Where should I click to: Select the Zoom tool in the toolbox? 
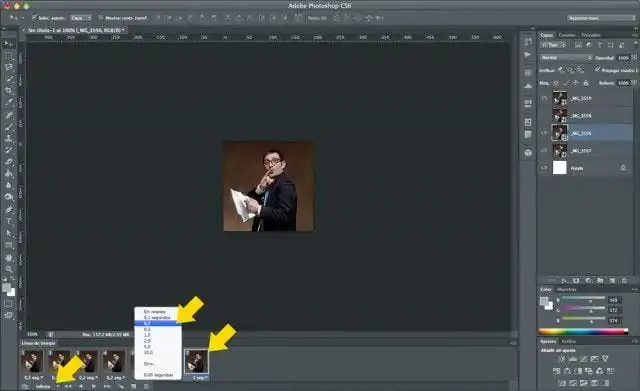[9, 269]
